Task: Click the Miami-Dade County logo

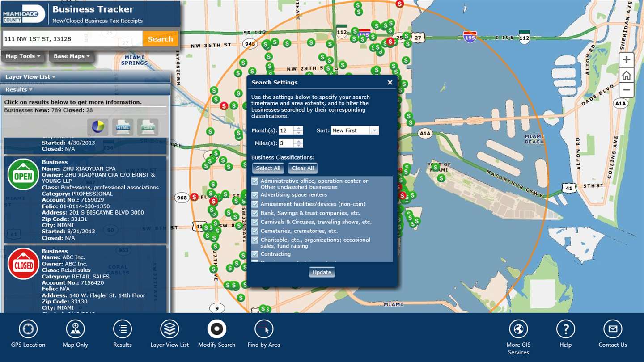Action: 24,15
